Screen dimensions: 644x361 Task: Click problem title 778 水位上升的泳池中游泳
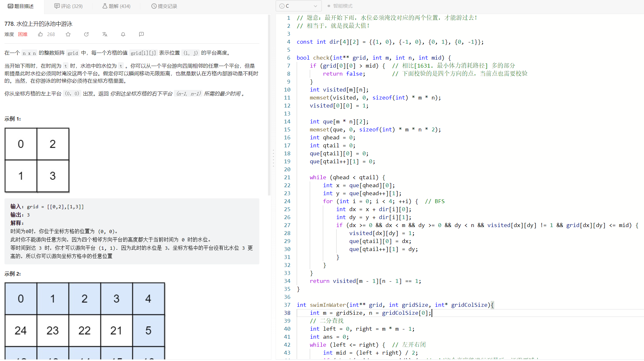pyautogui.click(x=38, y=24)
